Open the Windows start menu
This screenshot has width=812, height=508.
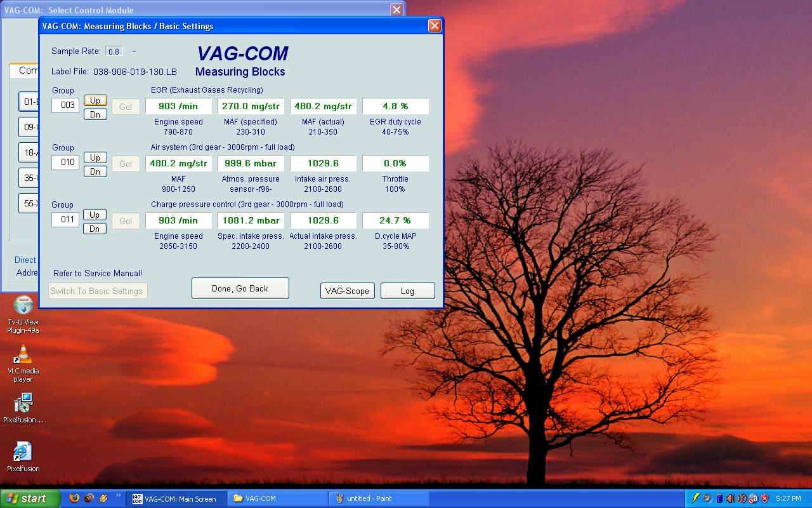point(30,498)
